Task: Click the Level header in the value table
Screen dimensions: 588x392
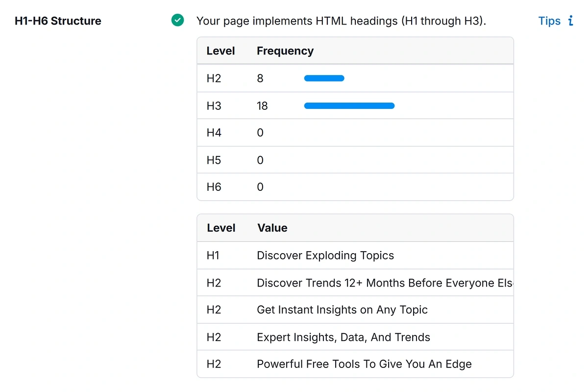Action: (x=221, y=228)
